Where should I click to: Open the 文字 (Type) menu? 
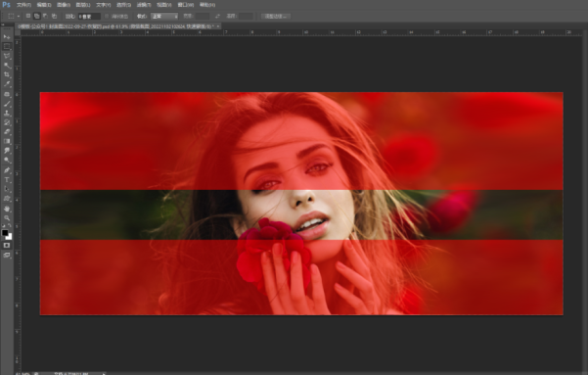point(103,5)
